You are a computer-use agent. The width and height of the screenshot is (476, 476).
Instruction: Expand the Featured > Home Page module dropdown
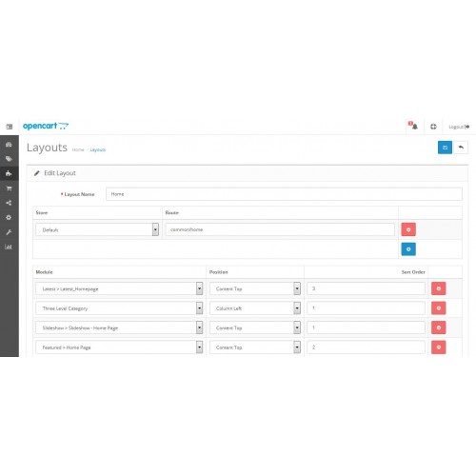click(119, 347)
